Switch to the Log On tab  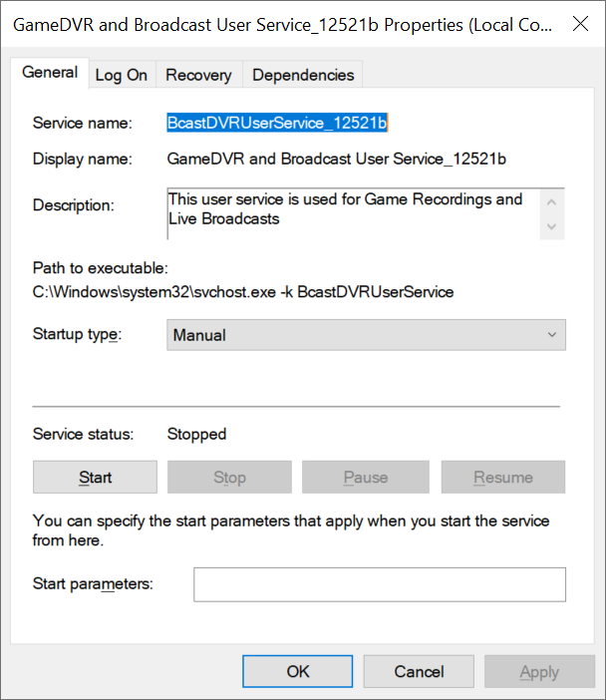tap(122, 75)
